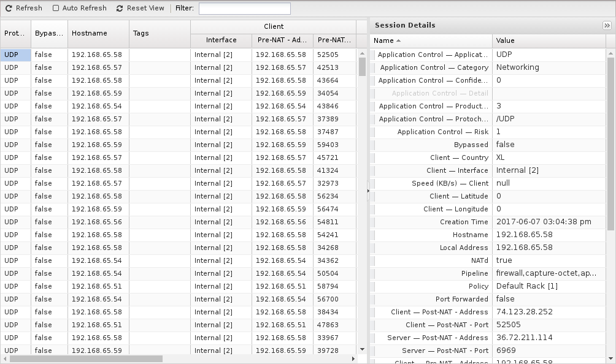Click the Session Details up scroll arrow

[610, 53]
